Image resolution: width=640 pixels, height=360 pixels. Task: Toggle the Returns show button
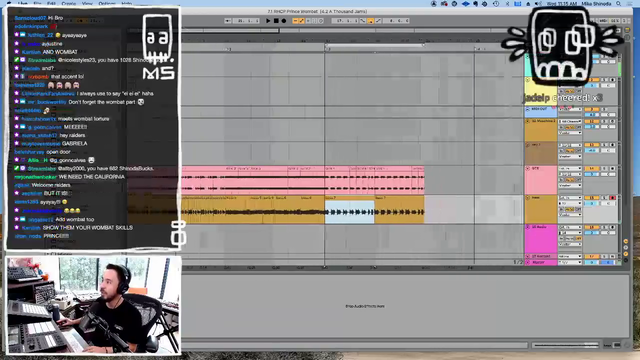pyautogui.click(x=626, y=248)
